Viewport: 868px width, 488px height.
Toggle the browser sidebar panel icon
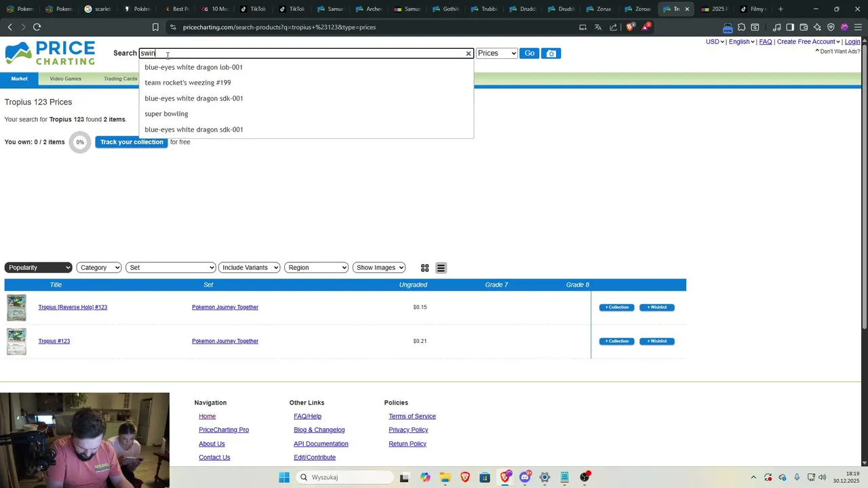click(790, 27)
